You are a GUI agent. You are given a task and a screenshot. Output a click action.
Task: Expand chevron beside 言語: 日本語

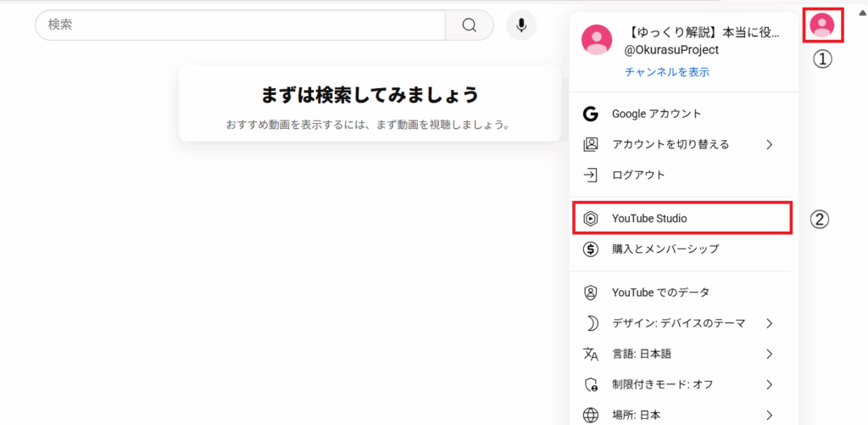tap(769, 354)
